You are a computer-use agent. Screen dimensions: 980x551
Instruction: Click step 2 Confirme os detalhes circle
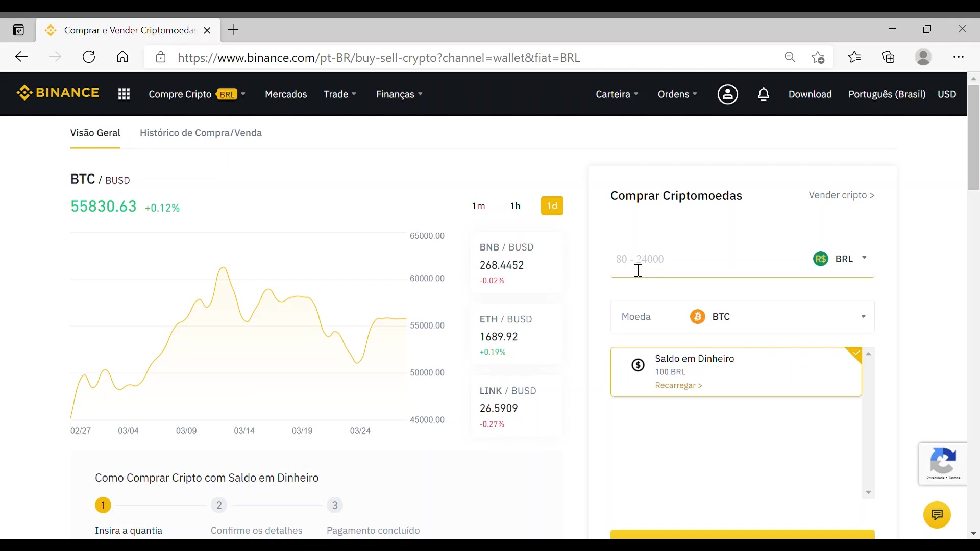click(x=219, y=506)
